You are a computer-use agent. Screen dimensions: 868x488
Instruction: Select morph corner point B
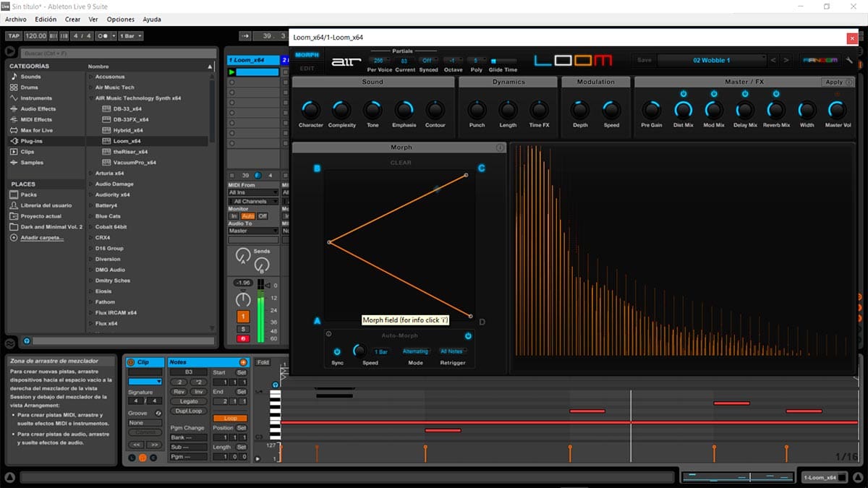coord(317,168)
